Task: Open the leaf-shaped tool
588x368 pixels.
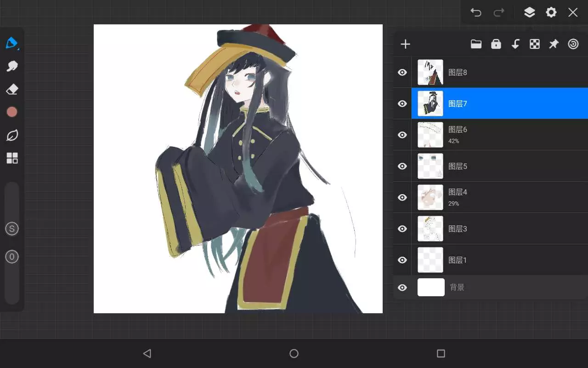Action: point(12,135)
